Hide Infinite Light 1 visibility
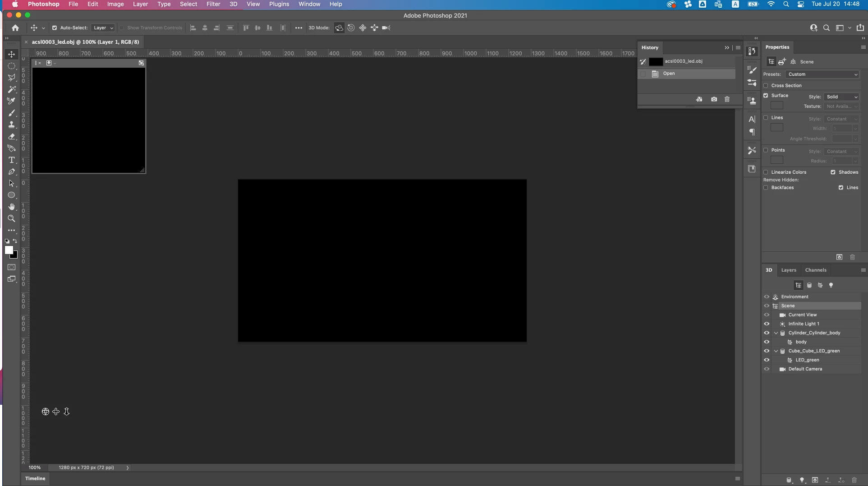868x486 pixels. (767, 324)
